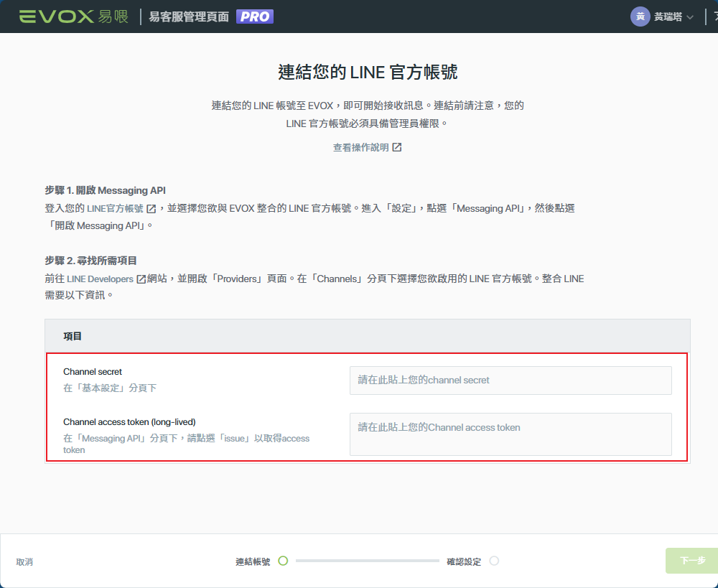Image resolution: width=718 pixels, height=588 pixels.
Task: Click the external-link icon after LINE Developers
Action: coord(141,279)
